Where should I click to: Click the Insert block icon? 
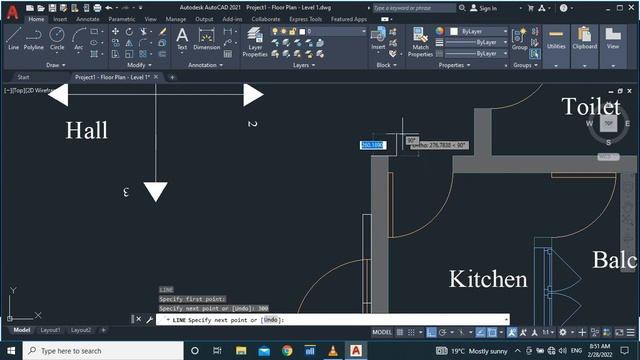pyautogui.click(x=378, y=38)
